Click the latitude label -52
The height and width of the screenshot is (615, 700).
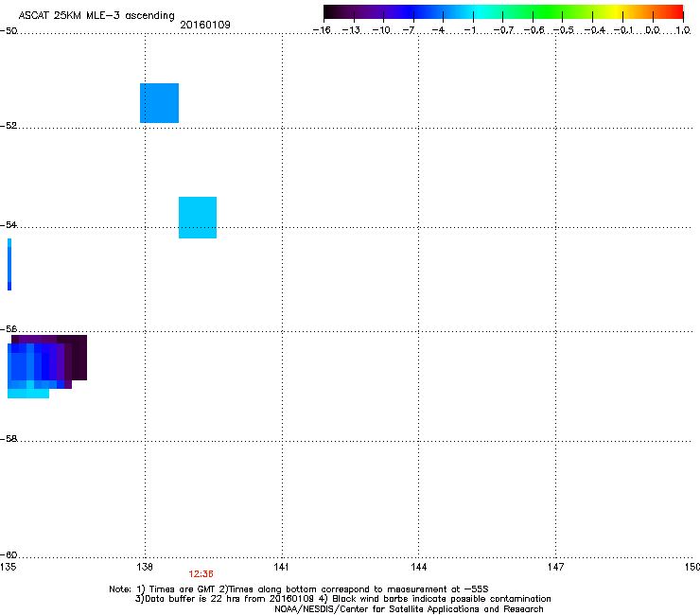[9, 126]
